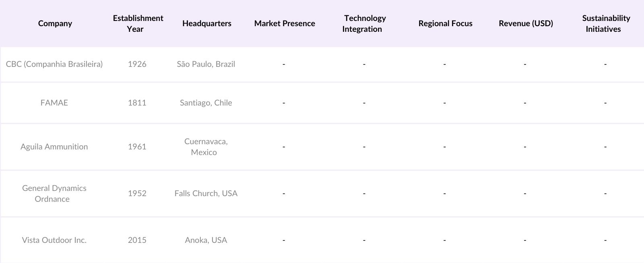Select the Anoka, USA headquarters cell
The width and height of the screenshot is (644, 263).
coord(206,240)
